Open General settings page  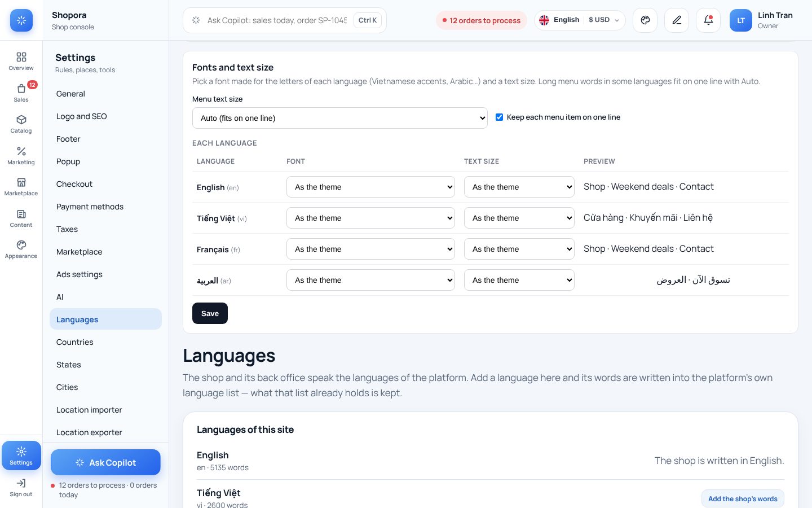pyautogui.click(x=105, y=94)
